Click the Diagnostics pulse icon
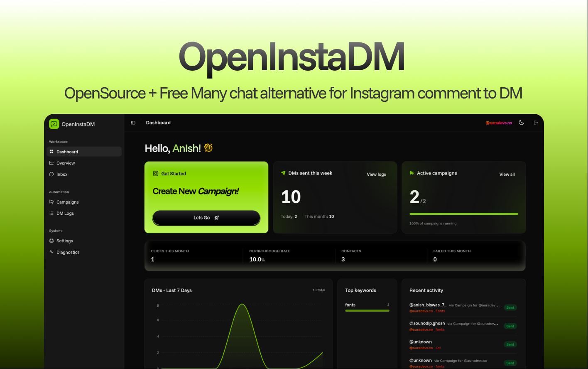 (x=51, y=252)
